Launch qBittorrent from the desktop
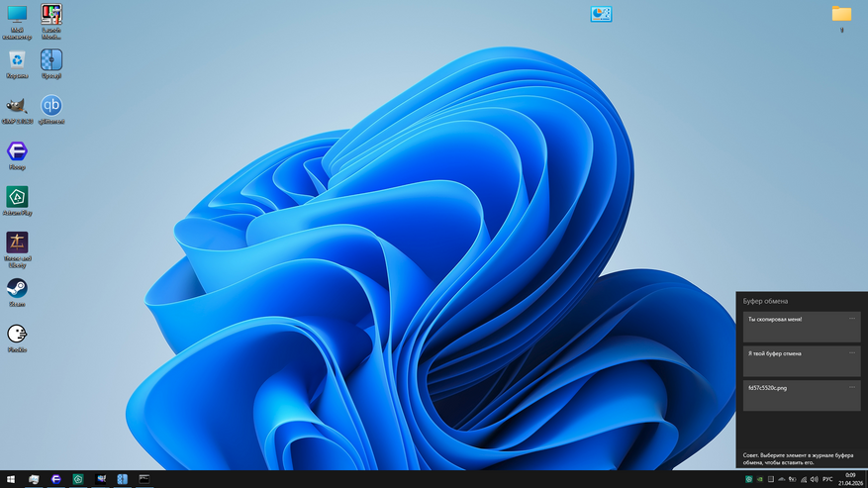Image resolution: width=868 pixels, height=488 pixels. pos(50,110)
